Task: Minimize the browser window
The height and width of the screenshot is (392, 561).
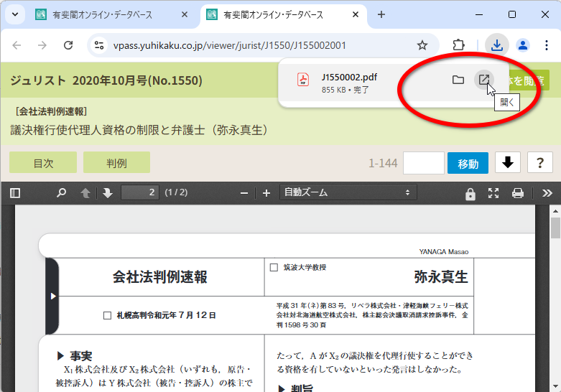Action: pos(479,14)
